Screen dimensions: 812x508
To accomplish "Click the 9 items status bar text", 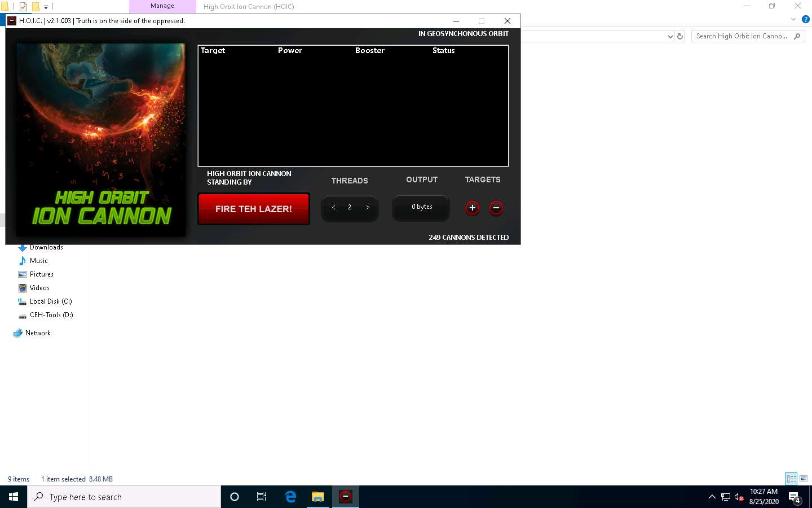I will 19,479.
